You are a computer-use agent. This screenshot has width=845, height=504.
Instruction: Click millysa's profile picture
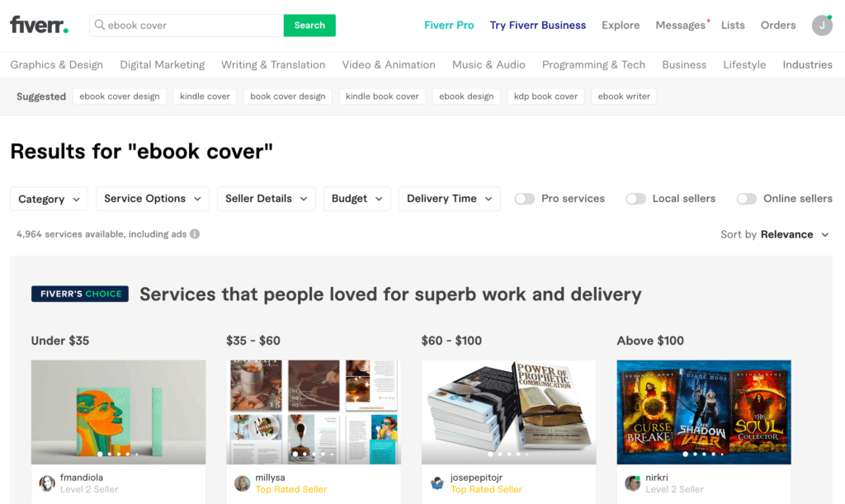(x=242, y=483)
